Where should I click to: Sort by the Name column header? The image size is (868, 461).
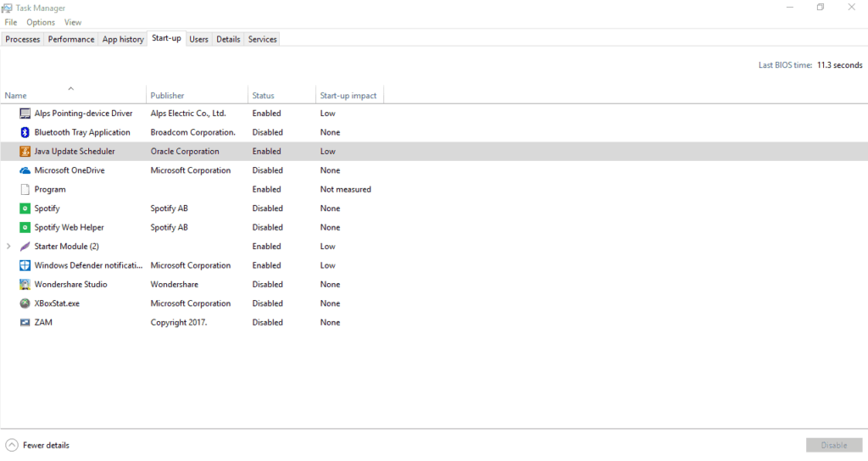pos(73,95)
